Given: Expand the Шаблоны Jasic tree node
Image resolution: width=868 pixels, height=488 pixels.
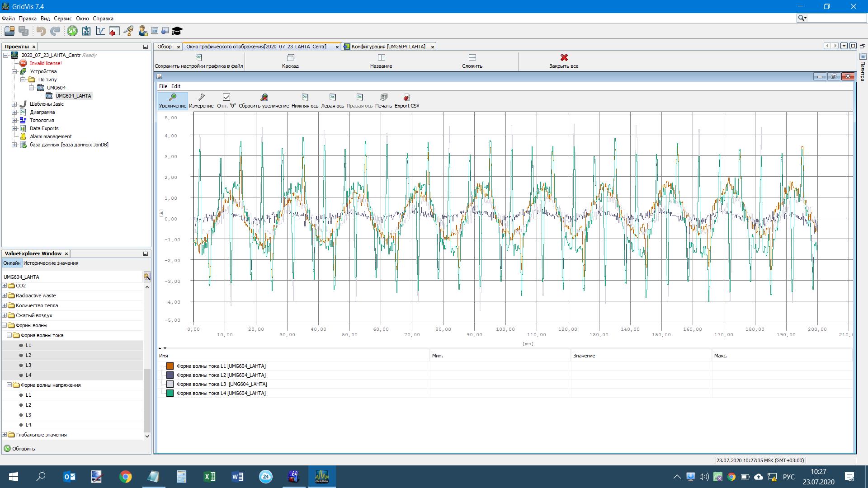Looking at the screenshot, I should (14, 104).
